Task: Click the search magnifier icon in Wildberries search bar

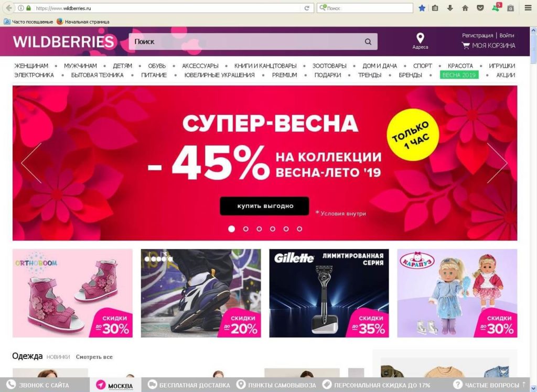Action: 368,42
